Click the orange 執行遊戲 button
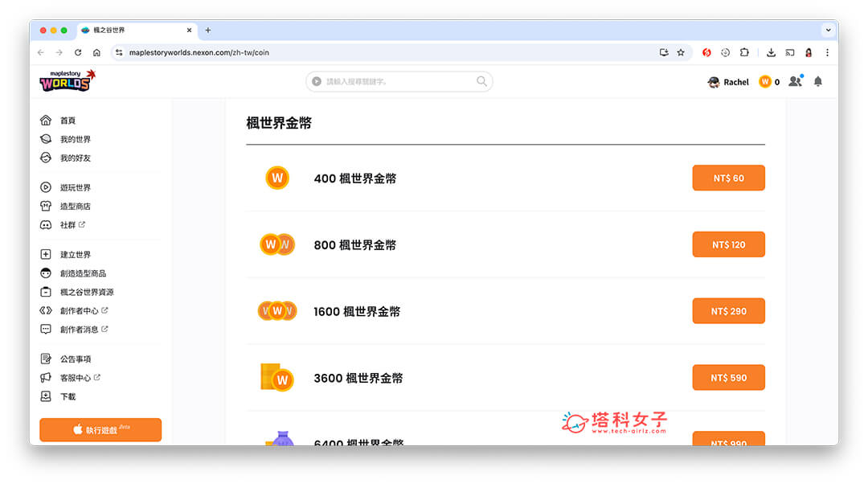This screenshot has width=868, height=484. (x=100, y=429)
